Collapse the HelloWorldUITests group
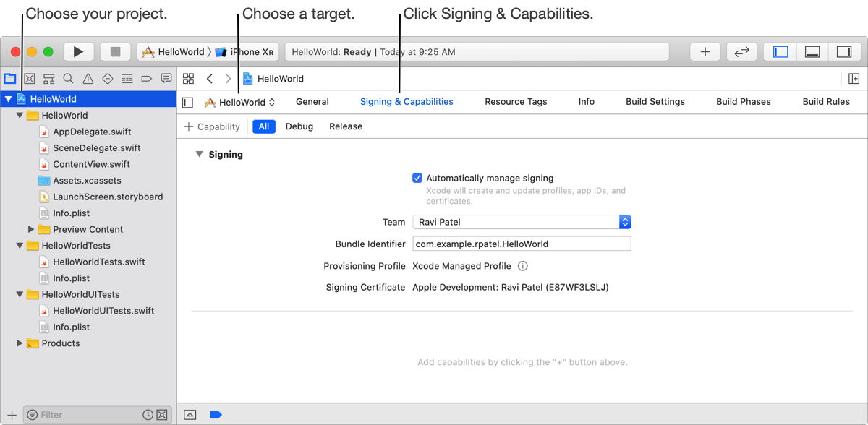Image resolution: width=868 pixels, height=425 pixels. [20, 294]
